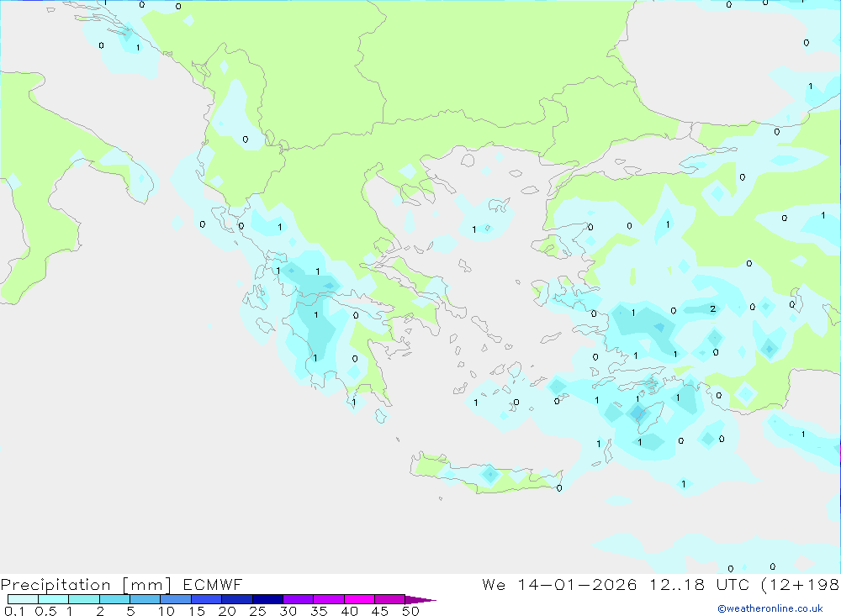Click the '30' legend scale label
The width and height of the screenshot is (841, 616).
coord(288,611)
